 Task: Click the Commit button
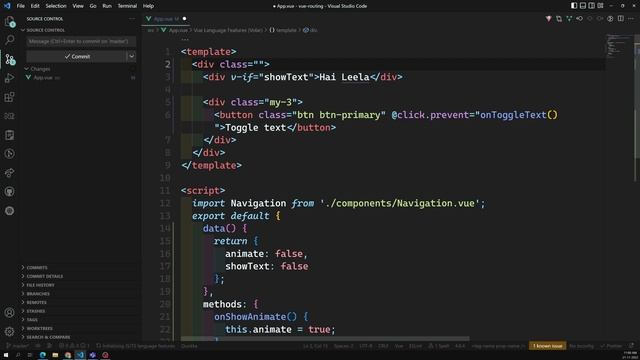click(77, 56)
